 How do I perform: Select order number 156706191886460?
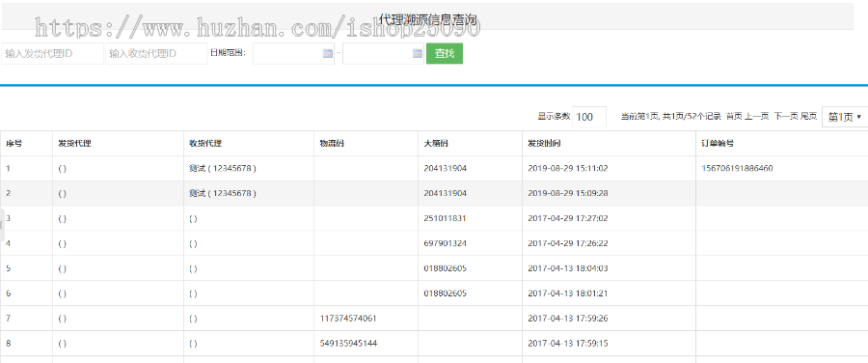tap(737, 169)
